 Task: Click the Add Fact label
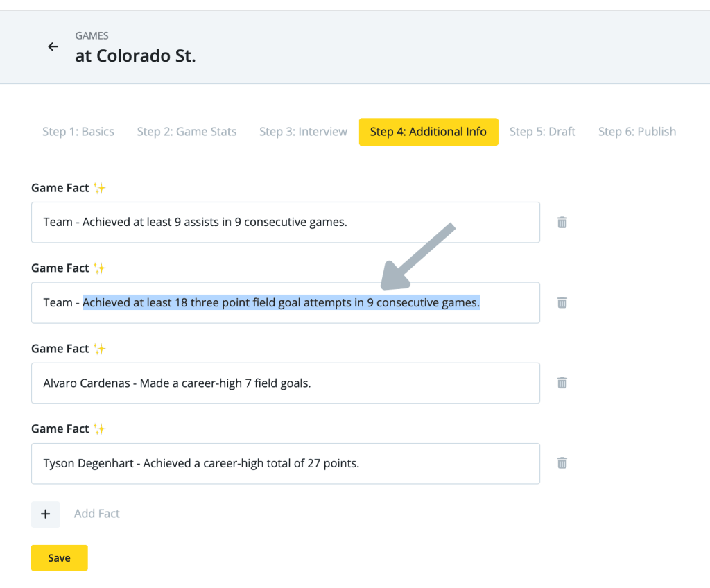[x=97, y=514]
